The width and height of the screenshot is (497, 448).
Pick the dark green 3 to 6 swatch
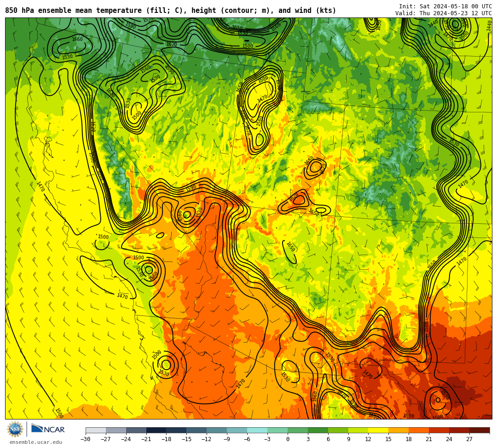pyautogui.click(x=318, y=430)
